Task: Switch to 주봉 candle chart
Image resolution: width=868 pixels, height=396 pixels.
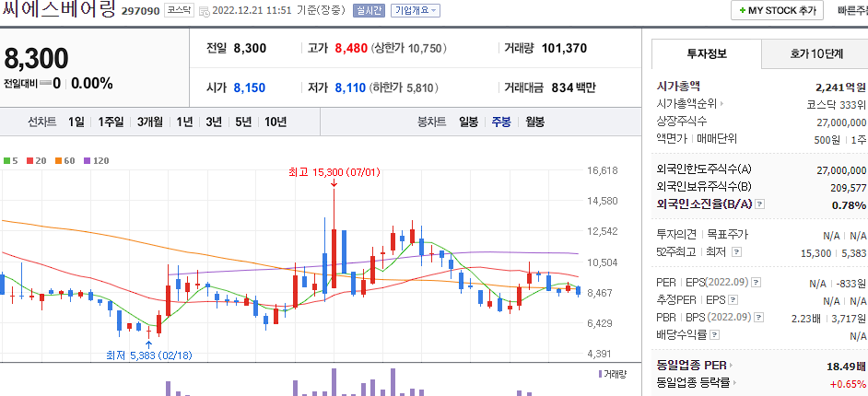Action: pos(501,122)
